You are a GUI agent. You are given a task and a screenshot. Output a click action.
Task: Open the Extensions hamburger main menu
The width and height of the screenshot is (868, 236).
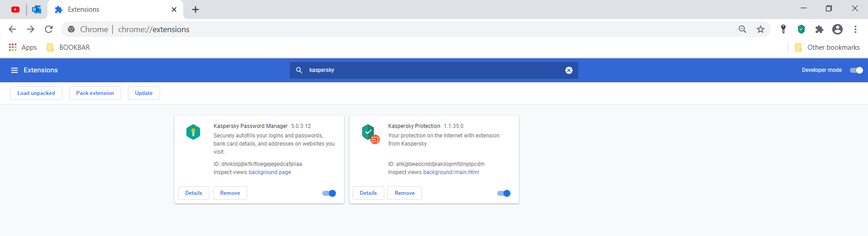pyautogui.click(x=14, y=70)
